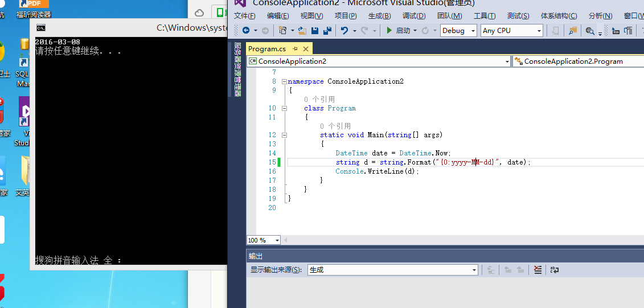Click the DateTime.Now code line 14
The image size is (644, 308).
[393, 153]
